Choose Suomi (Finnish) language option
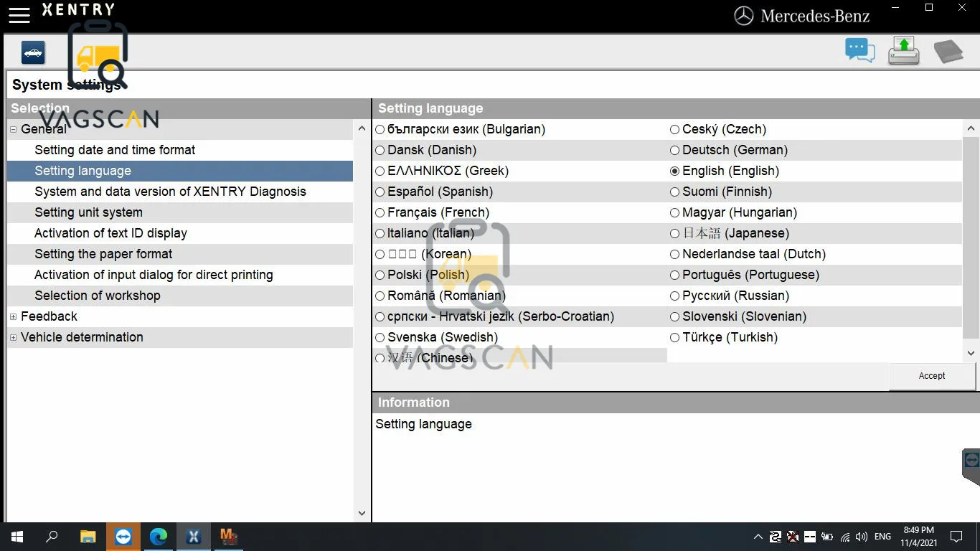This screenshot has height=551, width=980. (x=674, y=192)
